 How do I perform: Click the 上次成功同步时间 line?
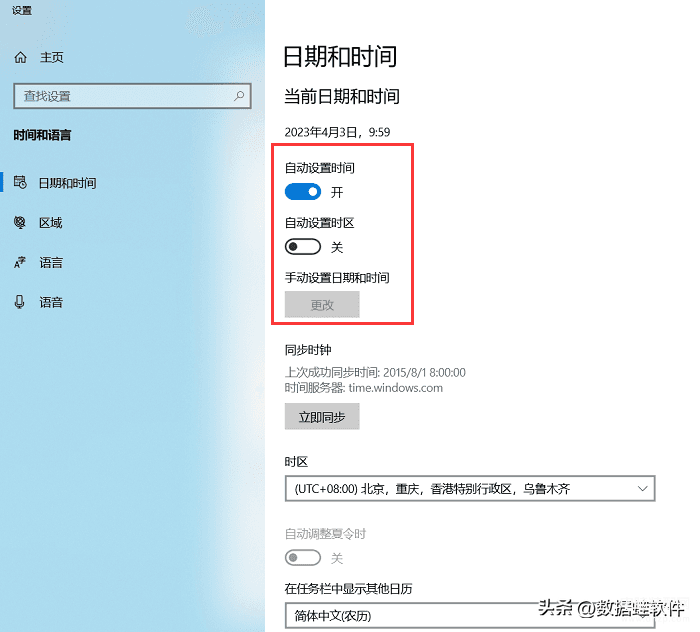click(375, 372)
